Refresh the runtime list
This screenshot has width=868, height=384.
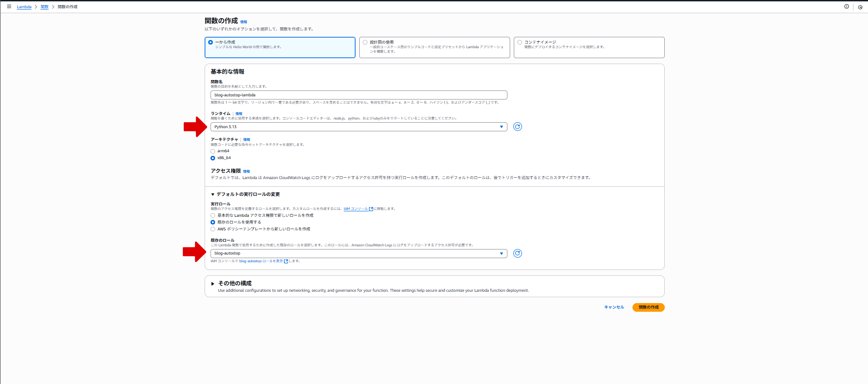[517, 127]
